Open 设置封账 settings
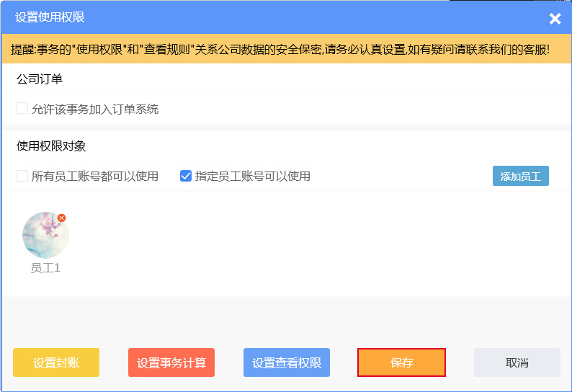The image size is (572, 392). (56, 362)
